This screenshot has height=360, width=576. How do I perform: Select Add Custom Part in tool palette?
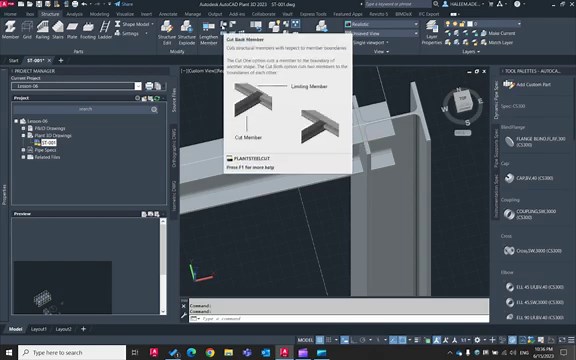pyautogui.click(x=528, y=84)
